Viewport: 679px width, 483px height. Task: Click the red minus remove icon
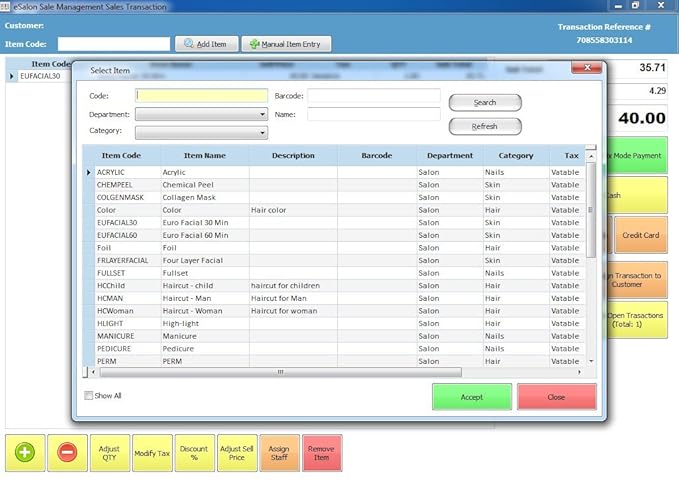(x=67, y=453)
